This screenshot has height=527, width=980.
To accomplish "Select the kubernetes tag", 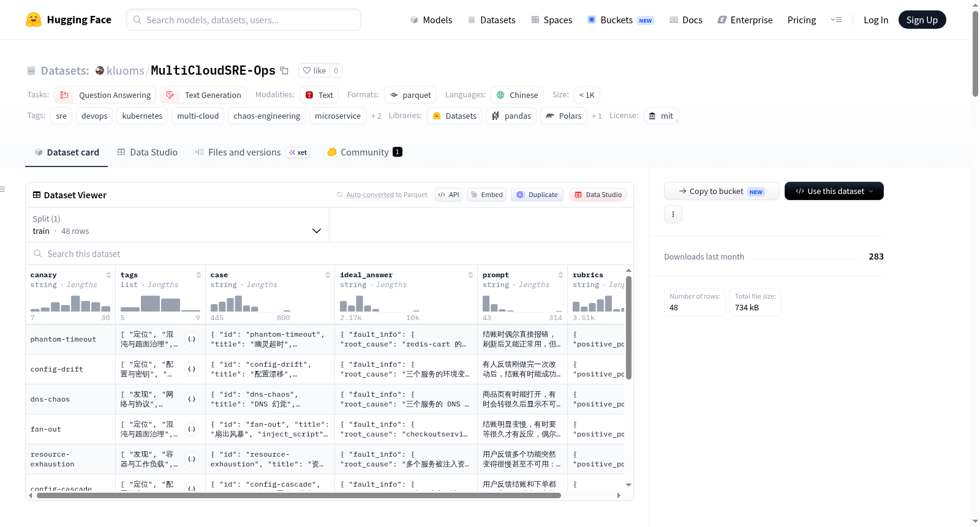I will (x=142, y=116).
